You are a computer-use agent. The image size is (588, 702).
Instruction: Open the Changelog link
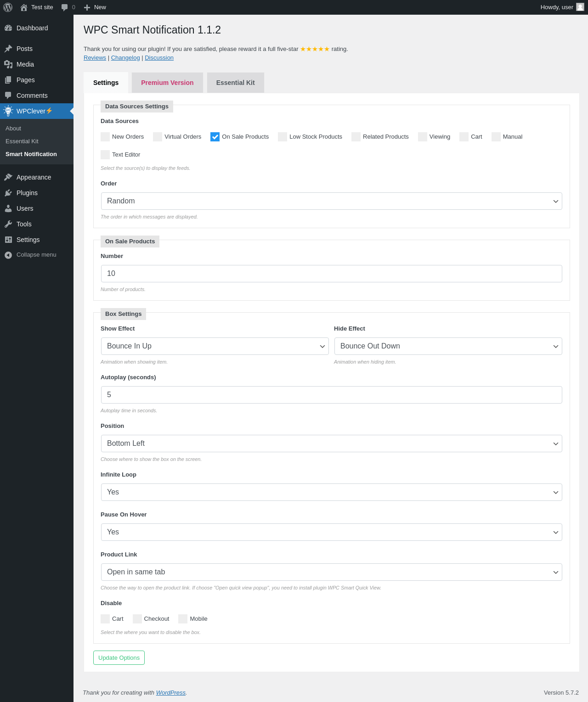click(x=125, y=58)
